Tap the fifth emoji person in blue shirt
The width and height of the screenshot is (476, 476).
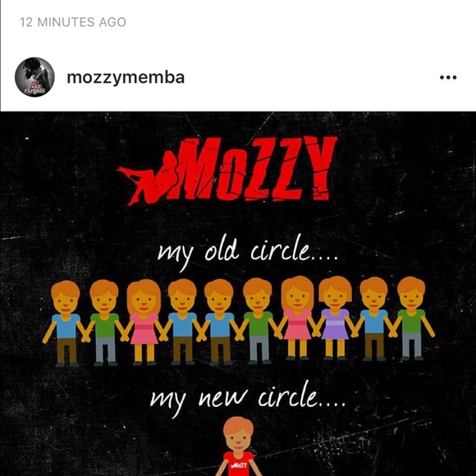(x=219, y=322)
